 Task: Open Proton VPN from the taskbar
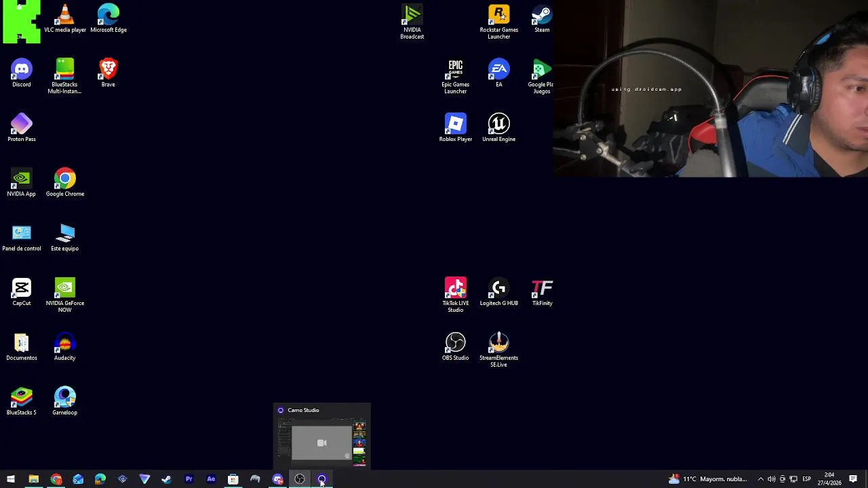[x=144, y=479]
